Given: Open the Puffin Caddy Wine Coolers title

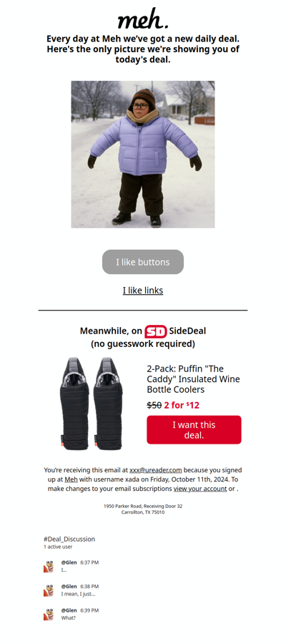Looking at the screenshot, I should point(193,379).
